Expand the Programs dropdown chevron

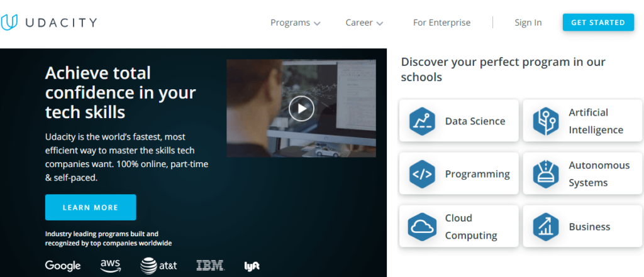coord(317,24)
